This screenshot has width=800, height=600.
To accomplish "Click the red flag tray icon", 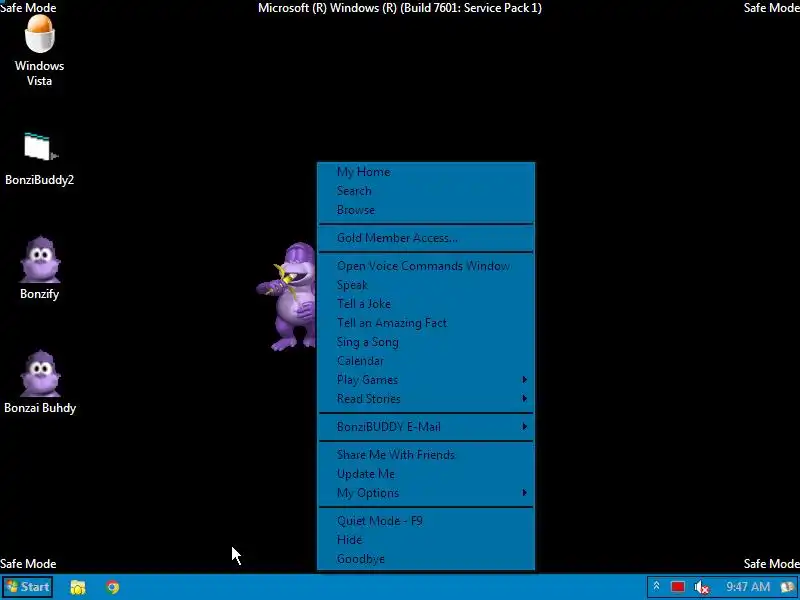I will tap(678, 587).
